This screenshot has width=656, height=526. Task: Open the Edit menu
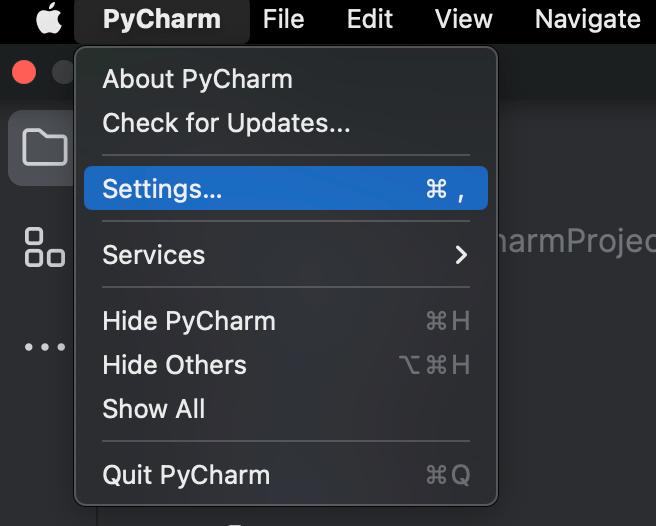coord(370,19)
